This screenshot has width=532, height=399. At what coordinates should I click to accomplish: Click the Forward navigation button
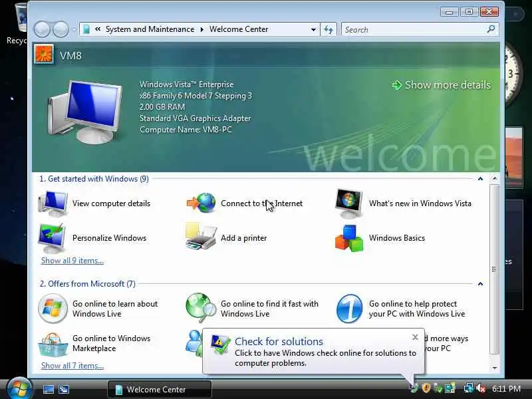pyautogui.click(x=61, y=29)
